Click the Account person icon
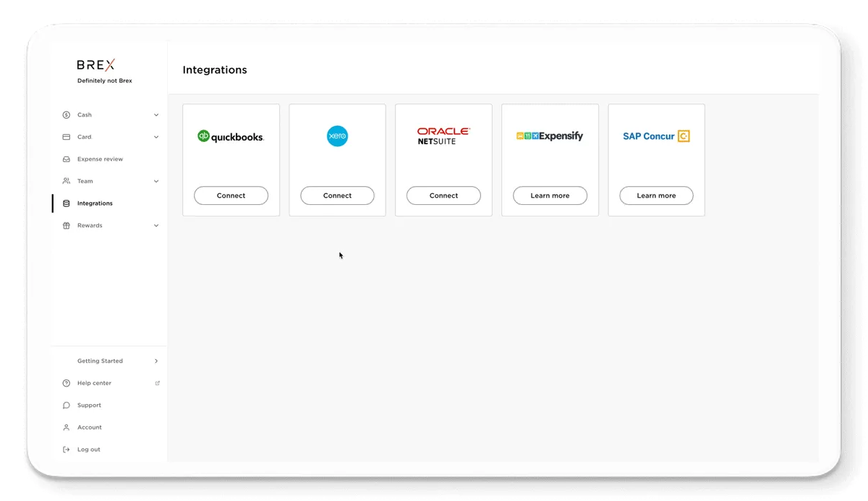The width and height of the screenshot is (868, 501). coord(67,427)
